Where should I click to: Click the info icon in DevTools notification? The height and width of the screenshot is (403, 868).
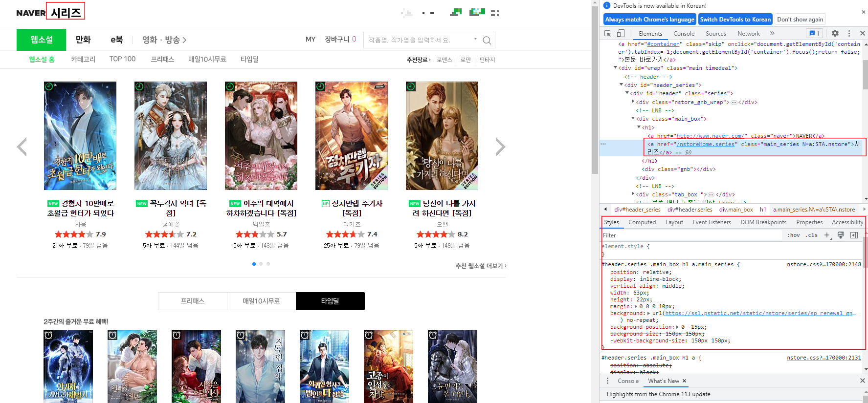click(x=607, y=5)
